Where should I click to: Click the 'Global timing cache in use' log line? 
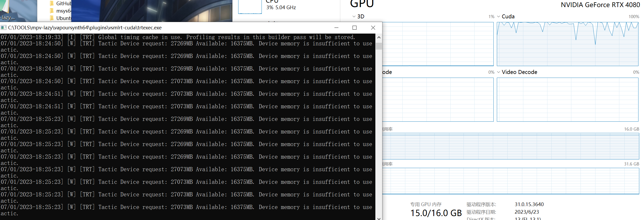pyautogui.click(x=178, y=37)
